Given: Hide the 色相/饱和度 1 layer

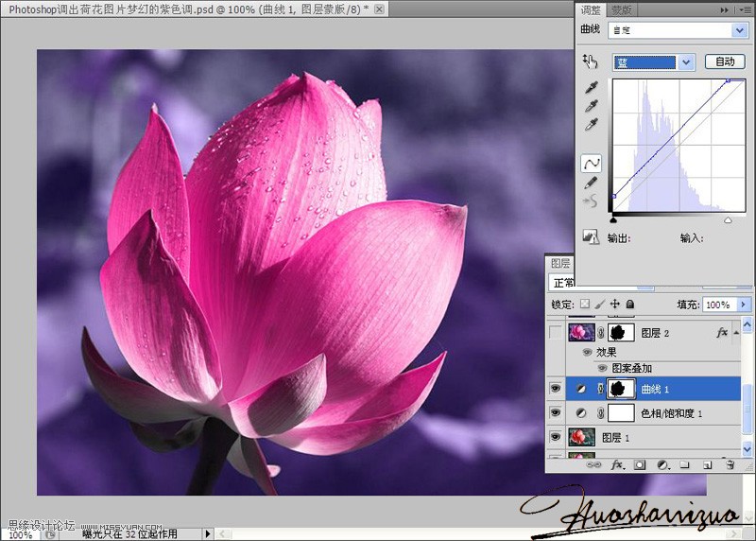Looking at the screenshot, I should pos(556,412).
